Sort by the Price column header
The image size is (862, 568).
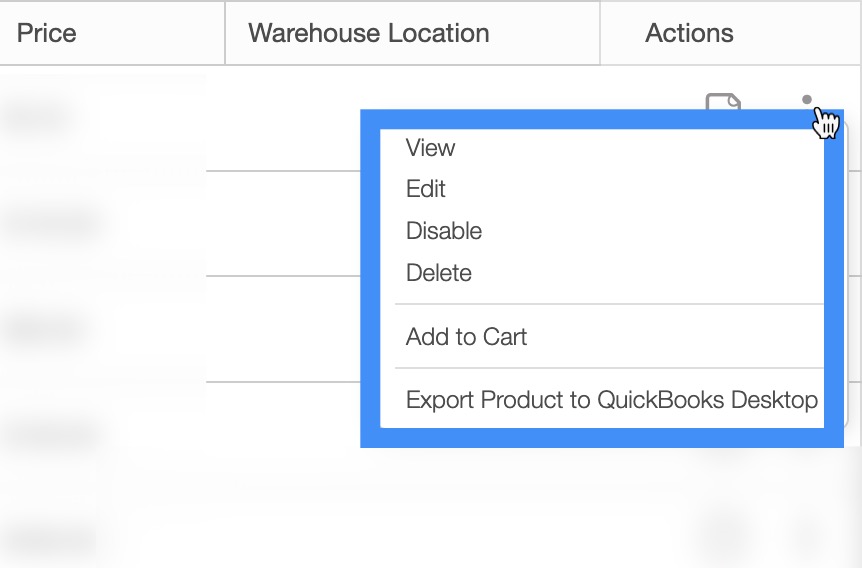[47, 33]
